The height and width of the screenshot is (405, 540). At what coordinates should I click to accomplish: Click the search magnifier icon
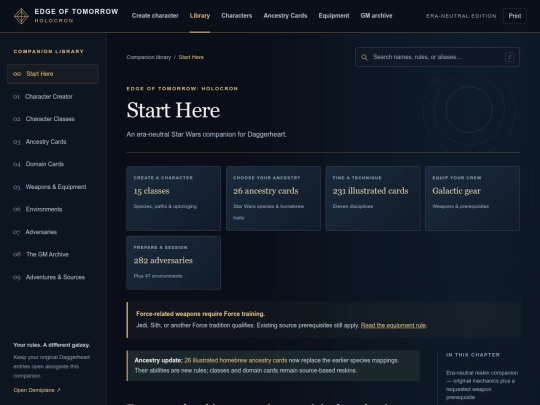(364, 57)
